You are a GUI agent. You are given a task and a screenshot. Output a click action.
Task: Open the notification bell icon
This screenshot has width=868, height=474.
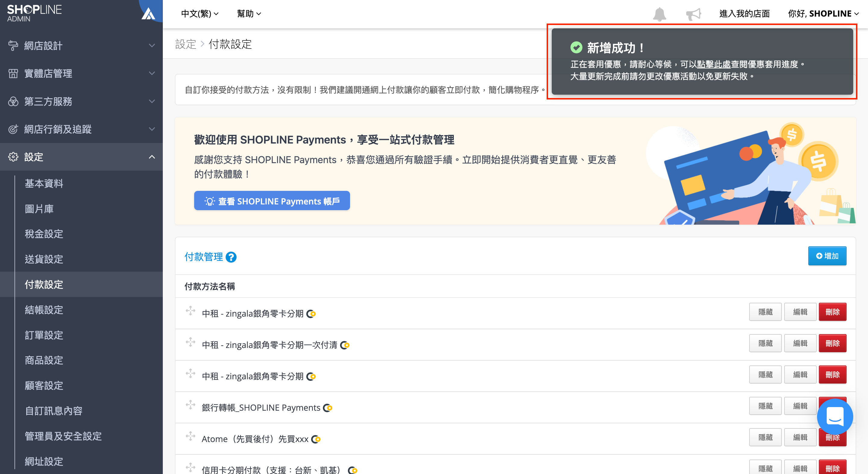[x=659, y=14]
